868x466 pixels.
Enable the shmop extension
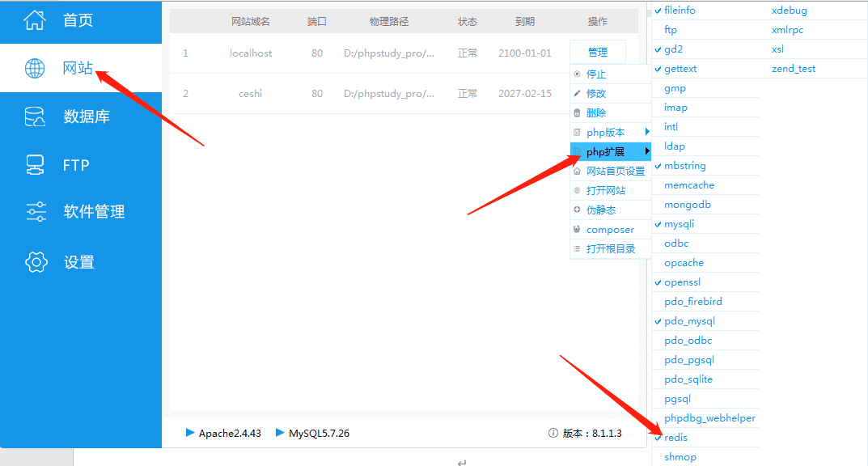[680, 456]
